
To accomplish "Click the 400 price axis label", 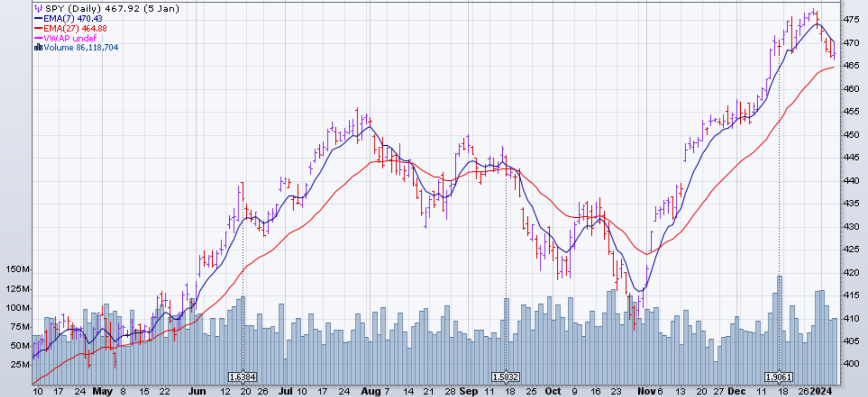I will (x=850, y=364).
